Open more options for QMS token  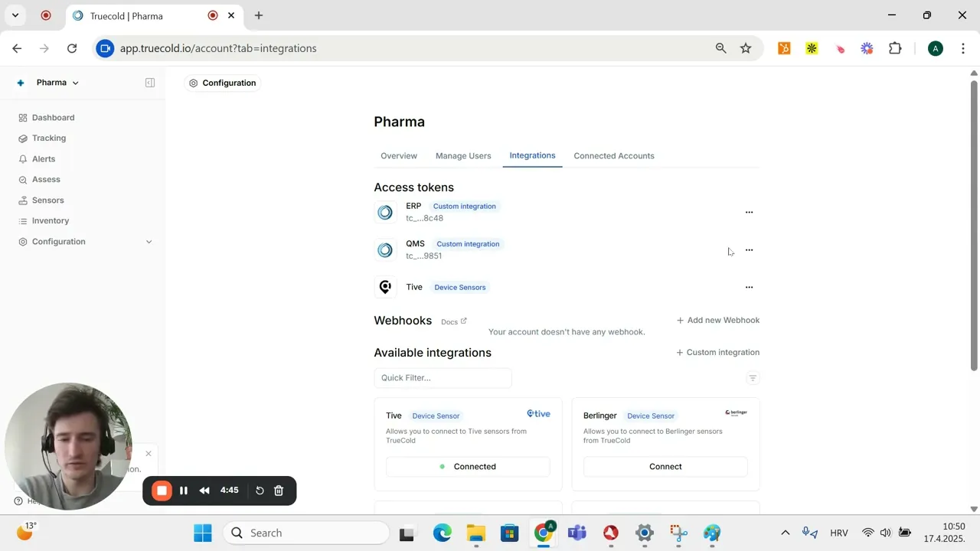749,250
